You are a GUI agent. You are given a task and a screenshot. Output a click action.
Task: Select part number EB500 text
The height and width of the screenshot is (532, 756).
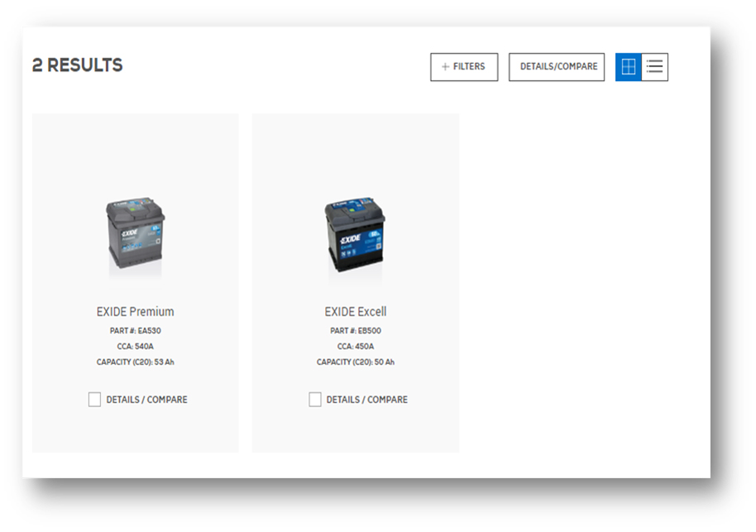point(356,330)
